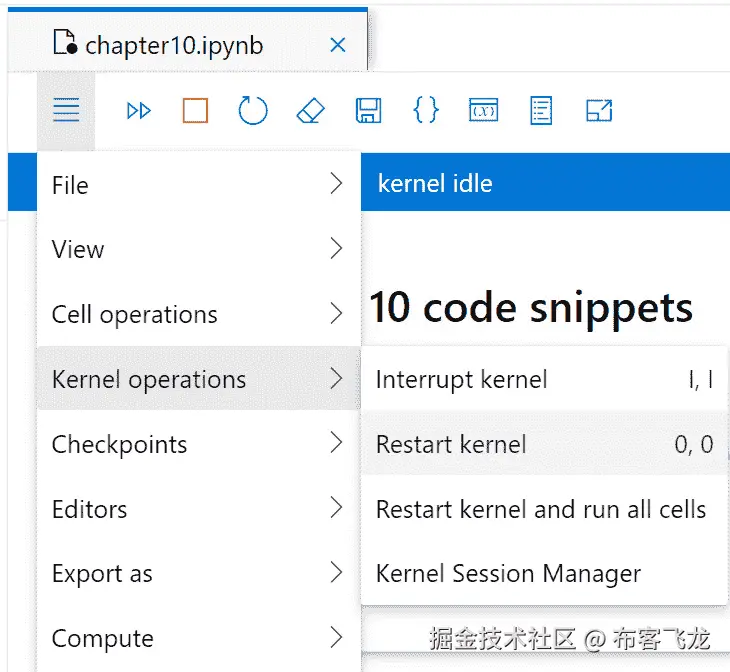The image size is (730, 672).
Task: Open the Checkpoints submenu
Action: (x=199, y=443)
